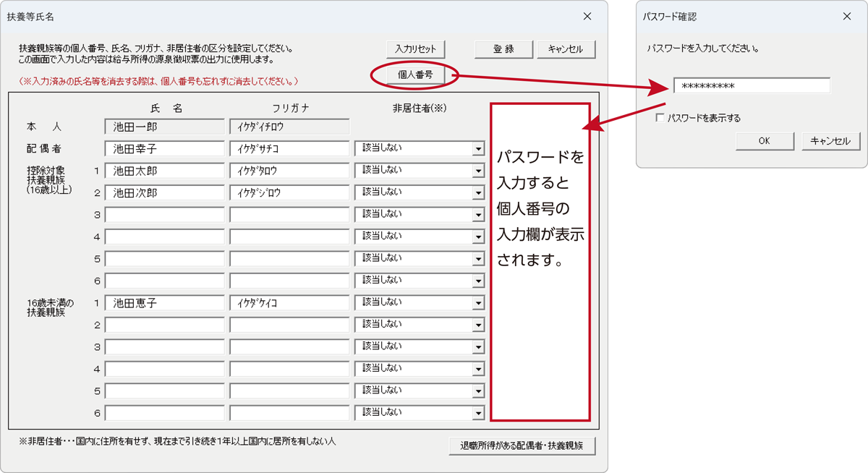Open the 個人番号 entry button

click(415, 74)
